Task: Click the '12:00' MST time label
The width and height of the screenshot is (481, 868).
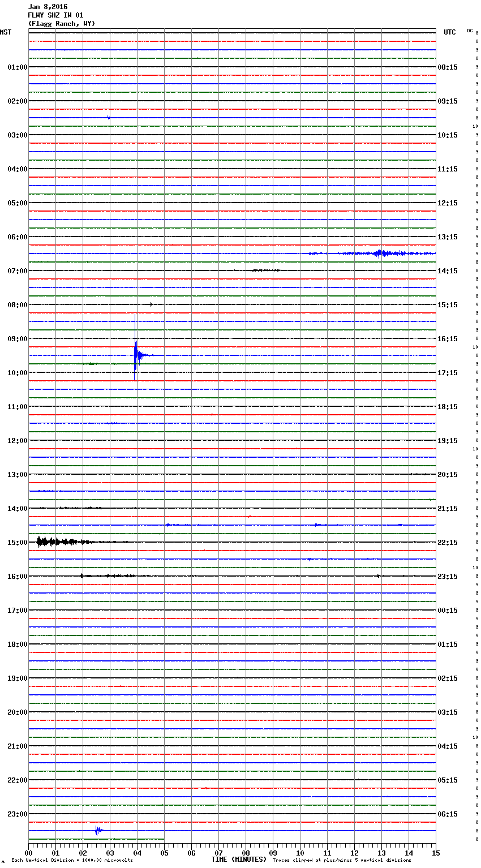Action: pyautogui.click(x=18, y=441)
